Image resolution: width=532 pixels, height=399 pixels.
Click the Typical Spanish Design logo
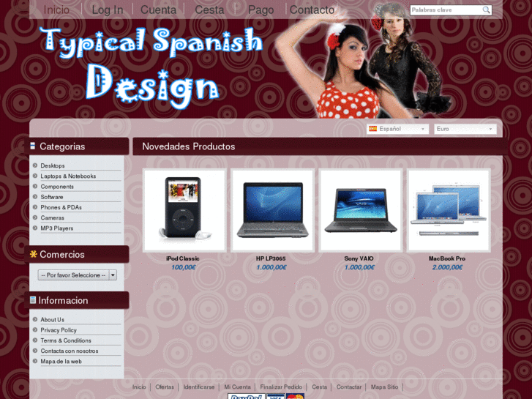(151, 67)
